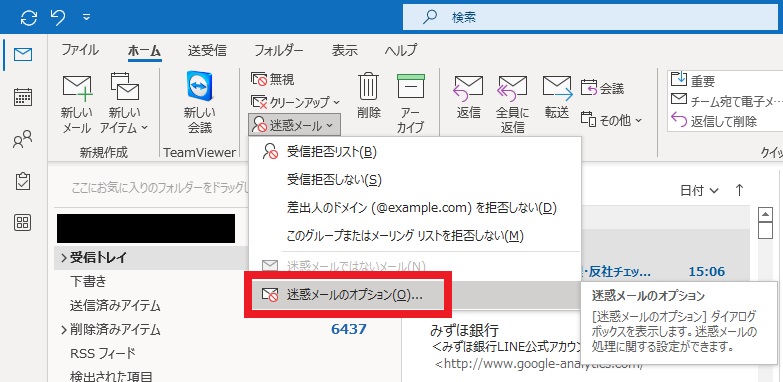783x382 pixels.
Task: Open Calendar from the left sidebar
Action: coord(23,96)
